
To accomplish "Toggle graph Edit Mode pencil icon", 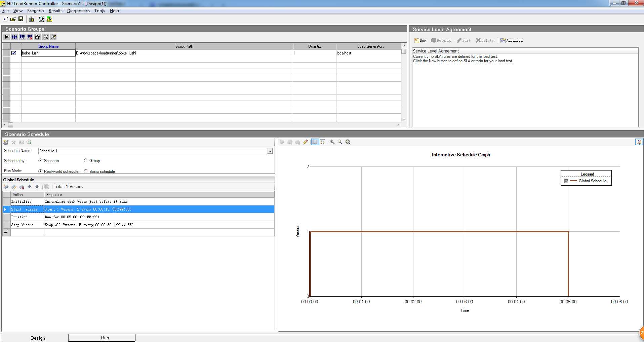I will point(305,142).
